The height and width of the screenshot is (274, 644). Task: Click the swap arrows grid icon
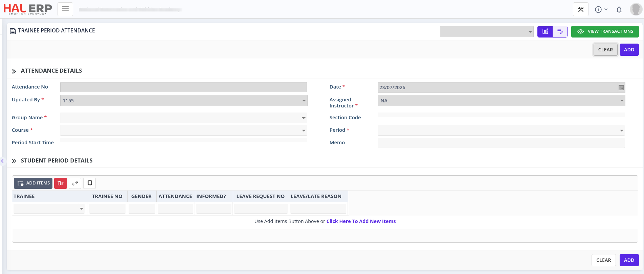[x=75, y=183]
